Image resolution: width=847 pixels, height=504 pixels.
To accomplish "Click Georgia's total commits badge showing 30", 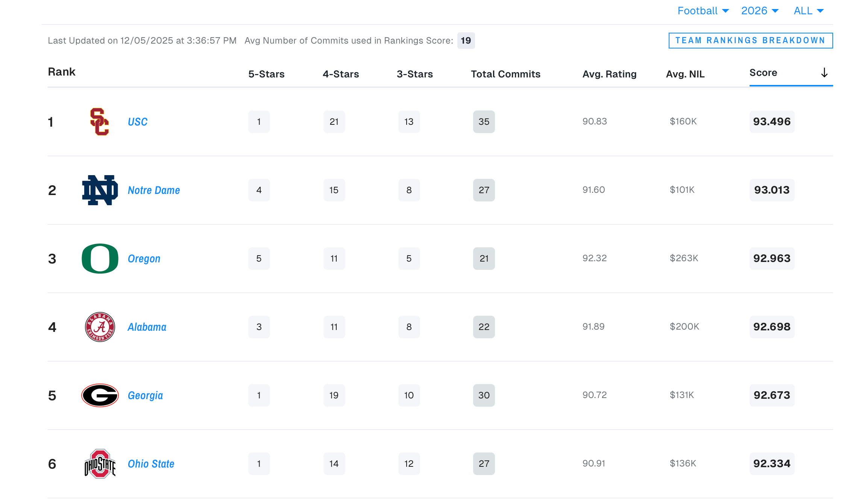I will (484, 395).
